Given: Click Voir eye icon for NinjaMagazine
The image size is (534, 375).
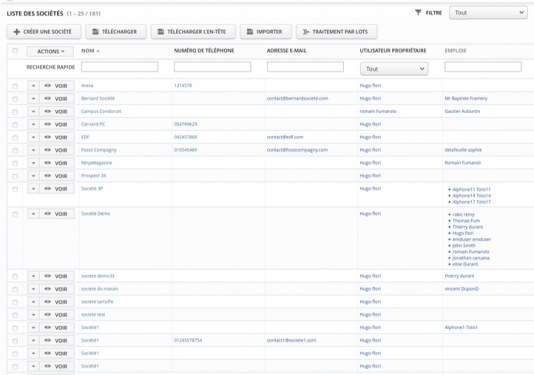Looking at the screenshot, I should tap(47, 163).
